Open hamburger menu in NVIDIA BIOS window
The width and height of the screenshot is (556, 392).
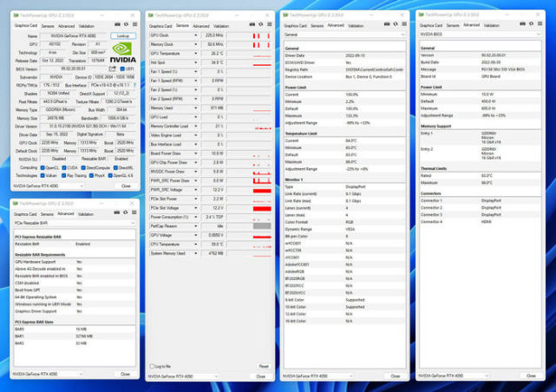(x=540, y=23)
